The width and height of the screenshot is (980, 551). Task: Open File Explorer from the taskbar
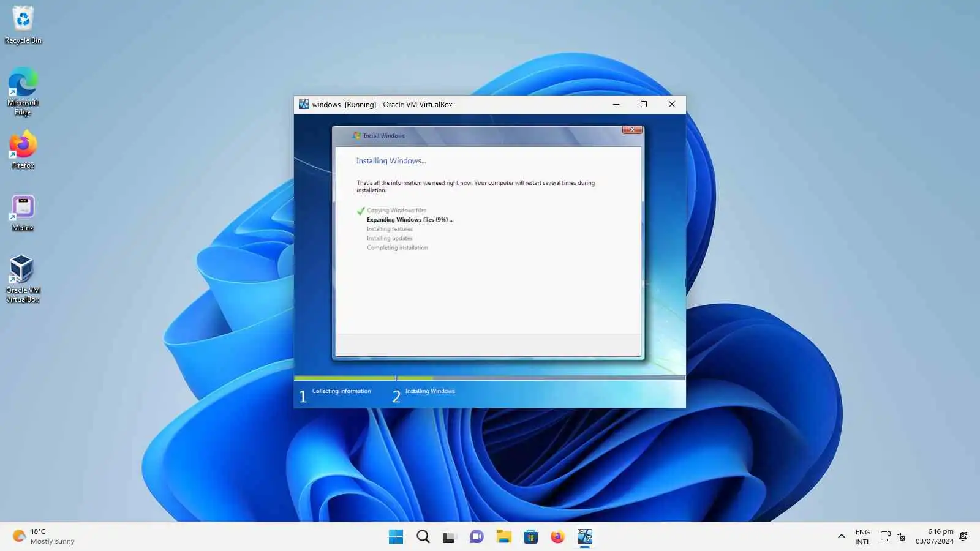tap(503, 537)
